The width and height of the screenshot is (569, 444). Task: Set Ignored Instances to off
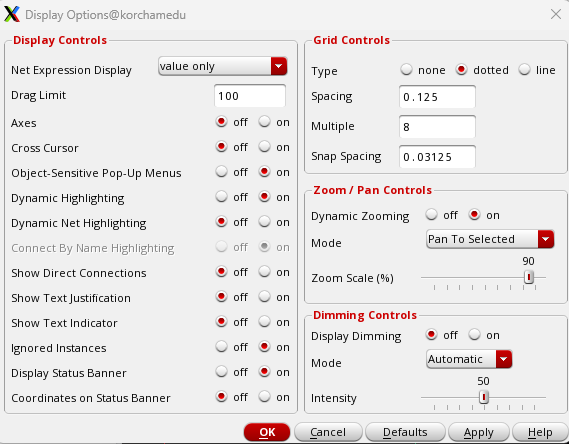(x=221, y=346)
